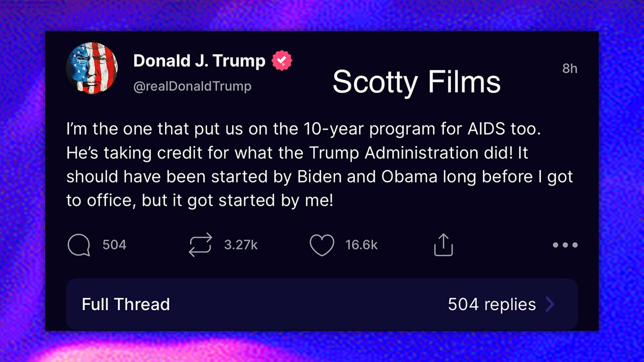Viewport: 644px width, 362px height.
Task: Click the 504 reply count beside bubble
Action: pyautogui.click(x=114, y=245)
